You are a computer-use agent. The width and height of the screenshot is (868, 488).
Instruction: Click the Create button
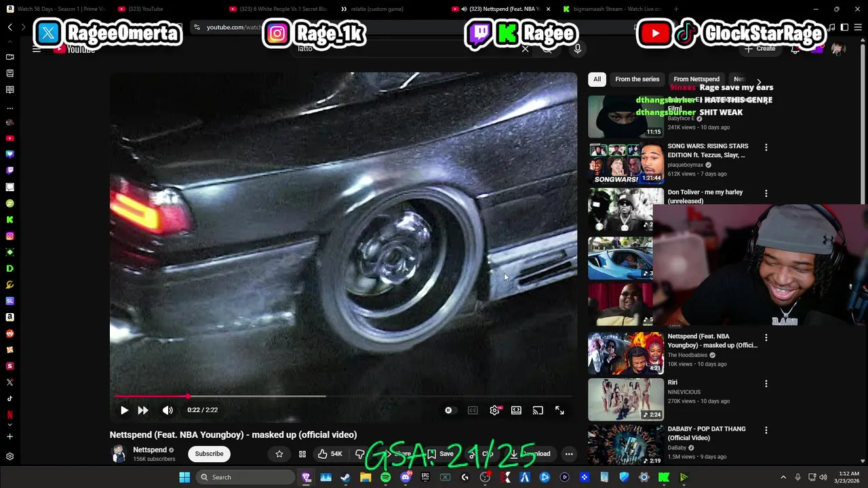(x=760, y=49)
